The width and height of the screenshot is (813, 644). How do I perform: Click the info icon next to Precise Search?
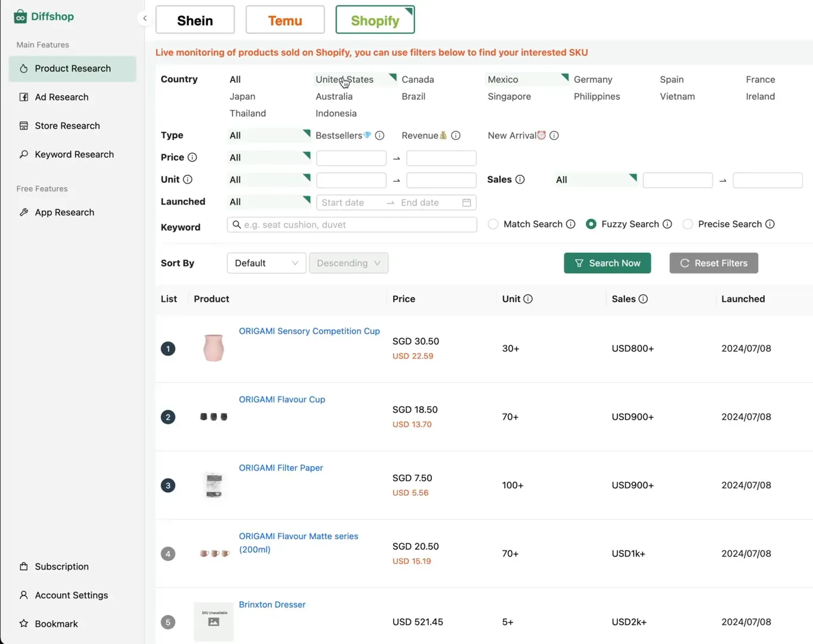(x=770, y=224)
